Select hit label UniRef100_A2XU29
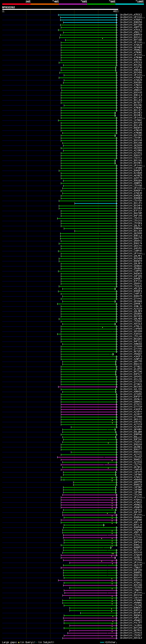This screenshot has height=644, width=146. pos(131,309)
